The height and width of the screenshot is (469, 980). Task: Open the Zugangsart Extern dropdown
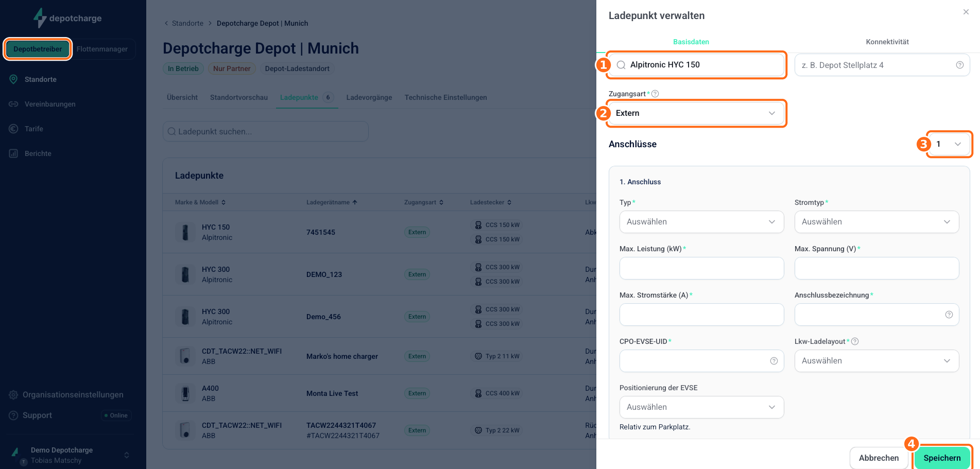pyautogui.click(x=696, y=113)
